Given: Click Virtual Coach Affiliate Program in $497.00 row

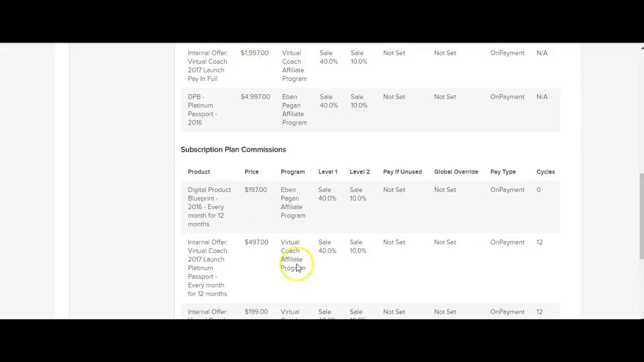Looking at the screenshot, I should coord(293,255).
